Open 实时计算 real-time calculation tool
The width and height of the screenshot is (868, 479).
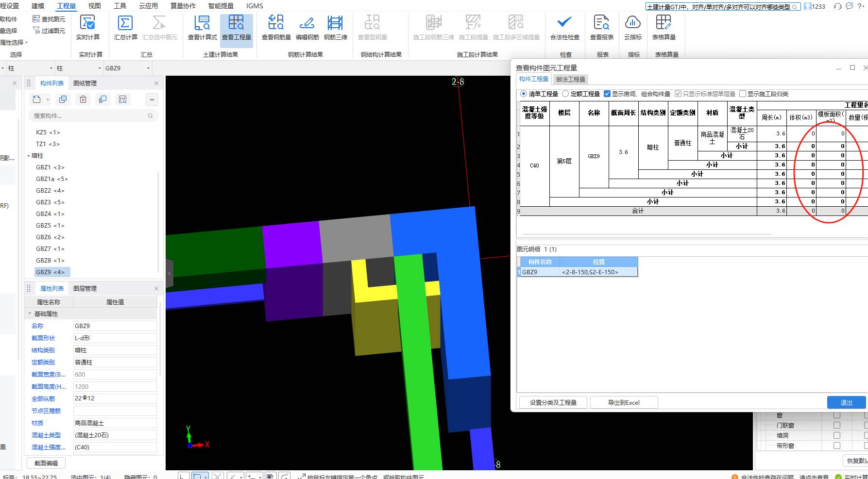[x=87, y=28]
